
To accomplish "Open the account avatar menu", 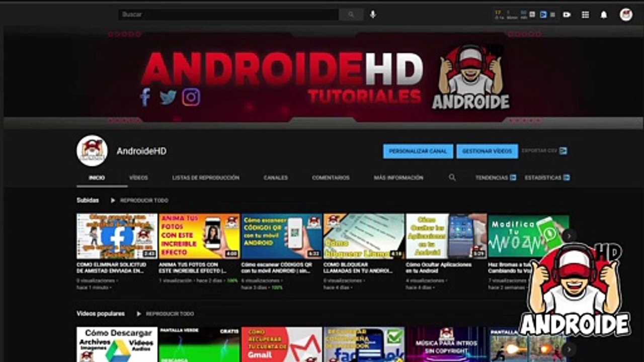I will point(626,15).
